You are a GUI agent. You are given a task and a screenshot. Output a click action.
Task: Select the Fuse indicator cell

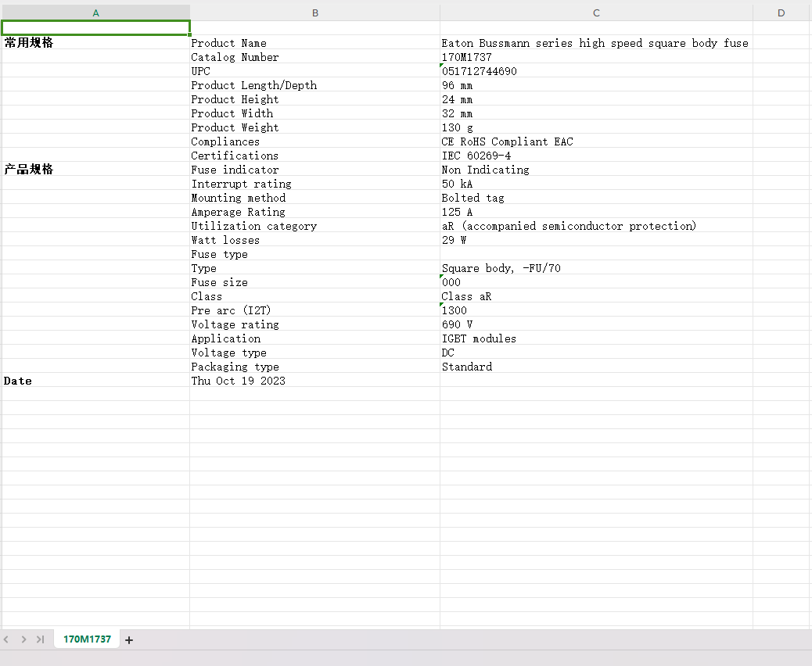[x=314, y=169]
